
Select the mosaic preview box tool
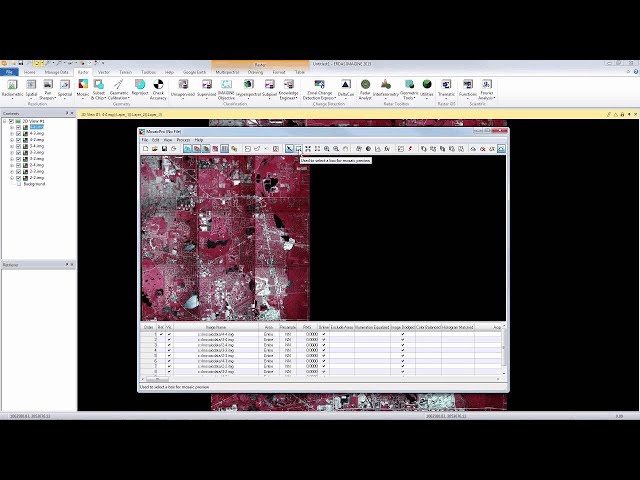[298, 149]
